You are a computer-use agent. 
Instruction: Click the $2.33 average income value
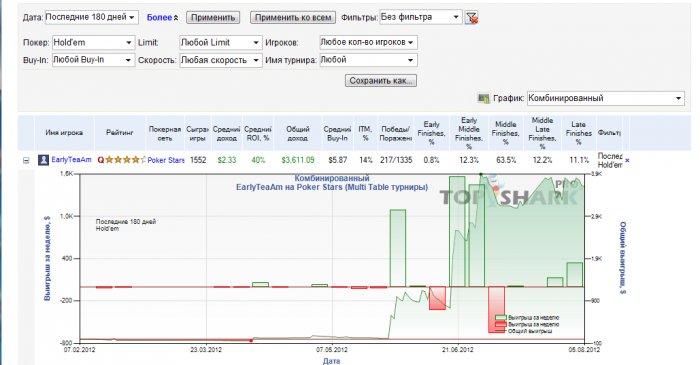coord(227,160)
